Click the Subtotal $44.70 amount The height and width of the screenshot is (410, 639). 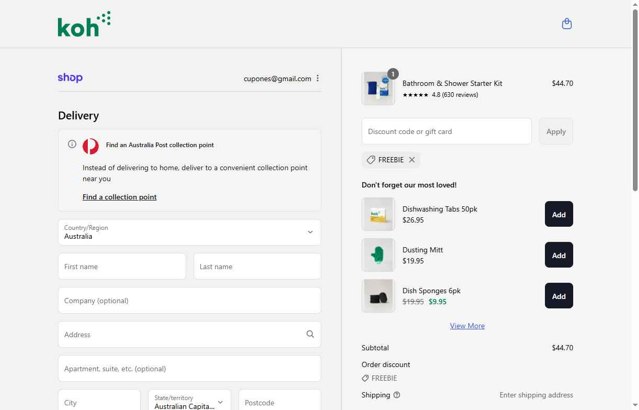click(562, 348)
